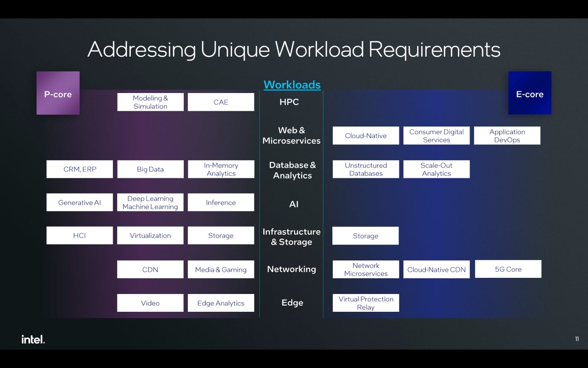Click the Database & Analytics label
The height and width of the screenshot is (368, 588).
pos(292,170)
